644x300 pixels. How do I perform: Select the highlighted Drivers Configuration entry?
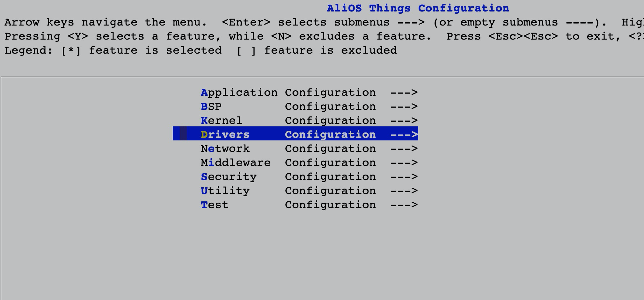coord(296,133)
